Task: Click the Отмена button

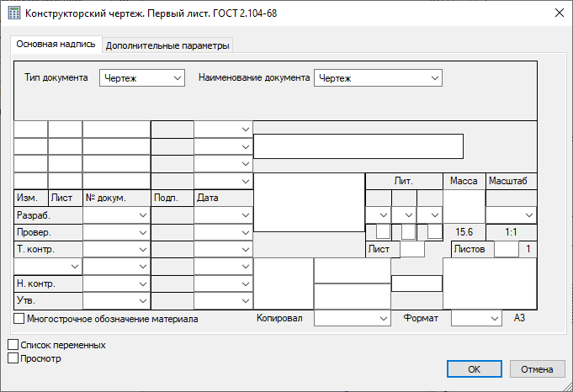Action: (x=536, y=369)
